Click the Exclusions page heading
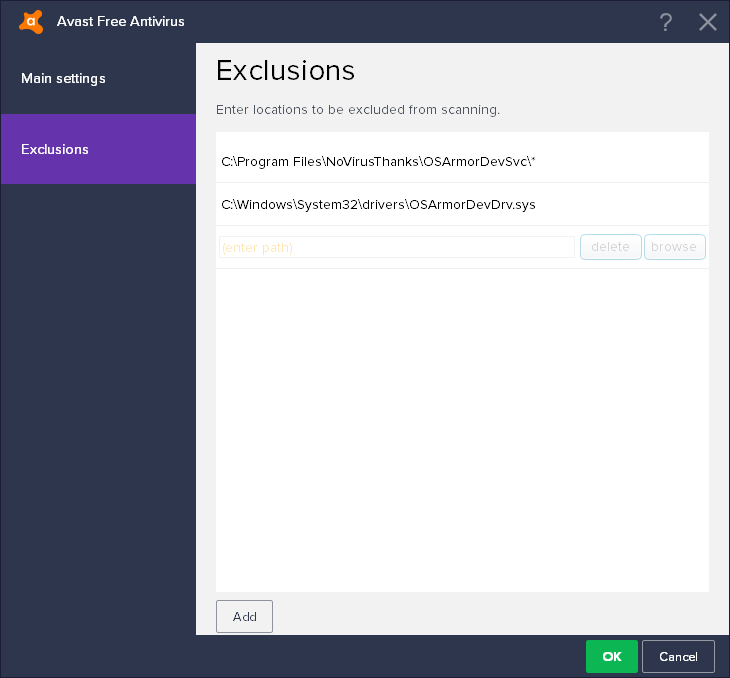This screenshot has width=730, height=678. coord(286,70)
